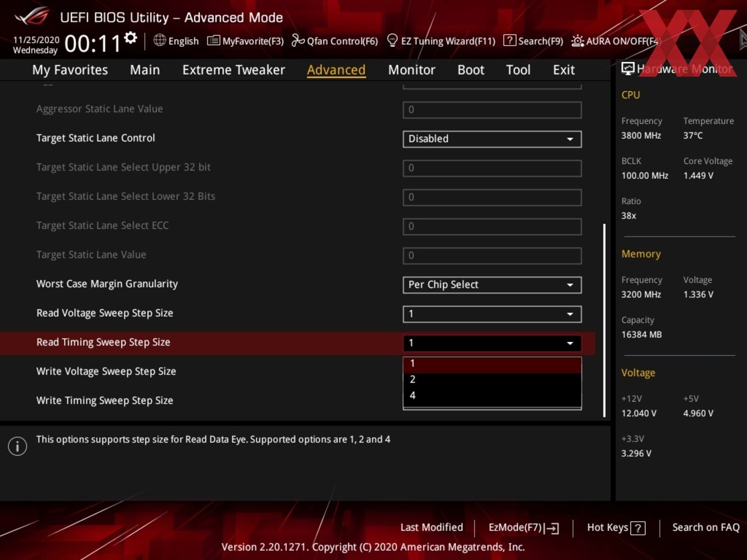
Task: Click Aggressor Static Lane Value field
Action: pyautogui.click(x=492, y=110)
